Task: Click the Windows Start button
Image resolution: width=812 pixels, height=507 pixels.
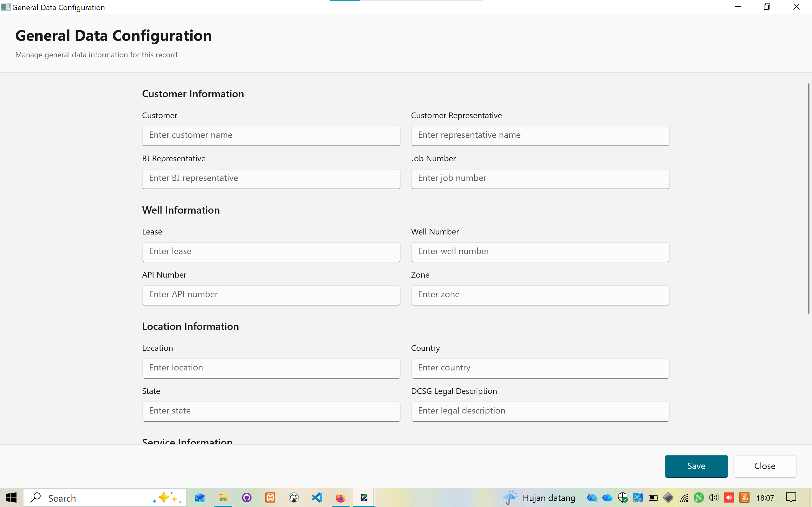Action: [x=11, y=497]
